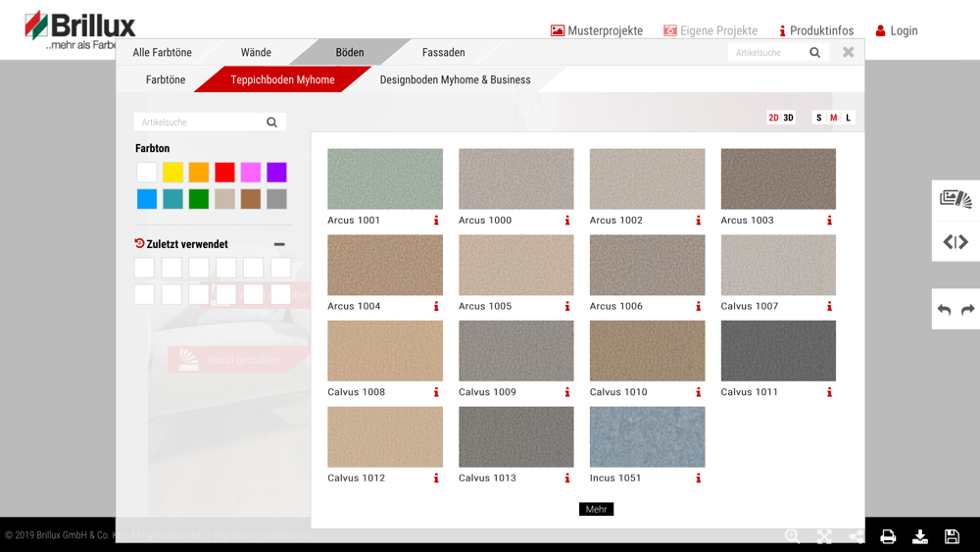Image resolution: width=980 pixels, height=552 pixels.
Task: Switch to 3D view
Action: pyautogui.click(x=788, y=118)
